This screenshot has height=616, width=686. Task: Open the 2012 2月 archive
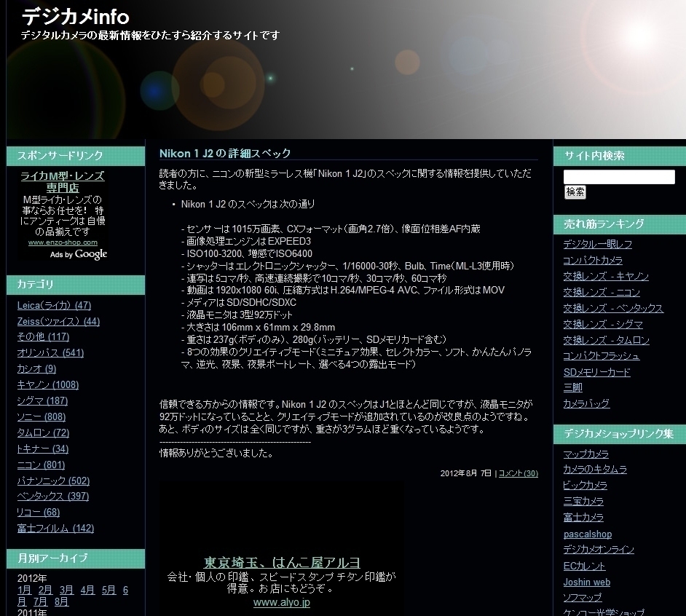45,591
